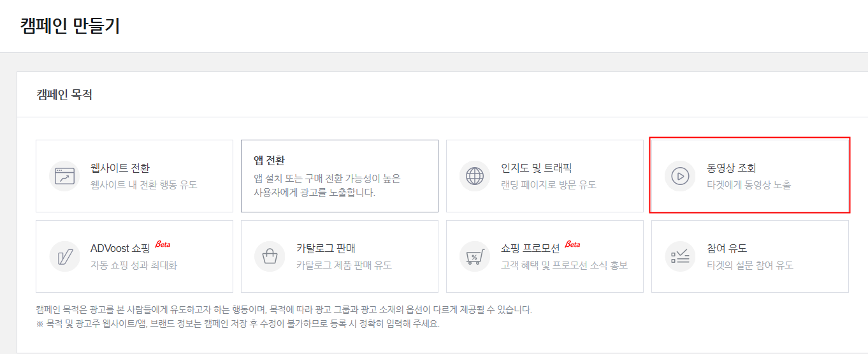Click the ADVoost 쇼핑 slash logo icon

coord(64,256)
